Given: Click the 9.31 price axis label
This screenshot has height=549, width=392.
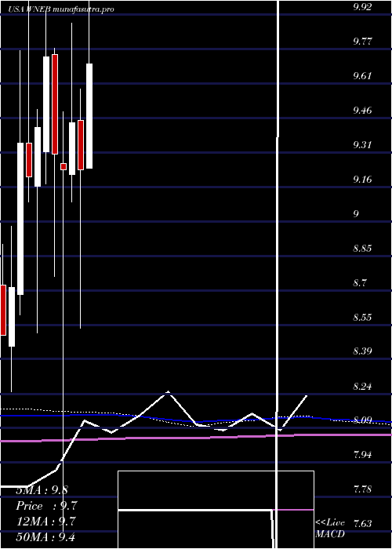Looking at the screenshot, I should tap(362, 145).
